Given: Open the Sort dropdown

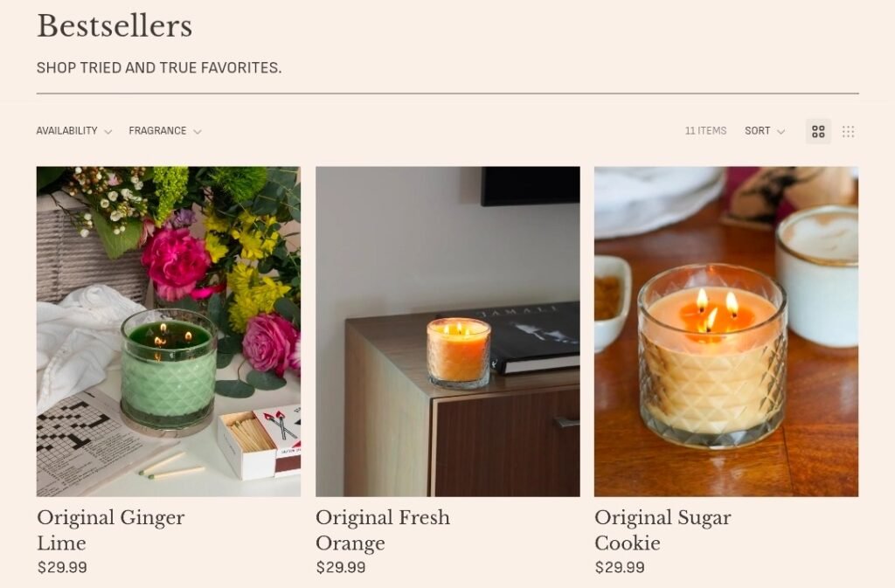Looking at the screenshot, I should [764, 131].
